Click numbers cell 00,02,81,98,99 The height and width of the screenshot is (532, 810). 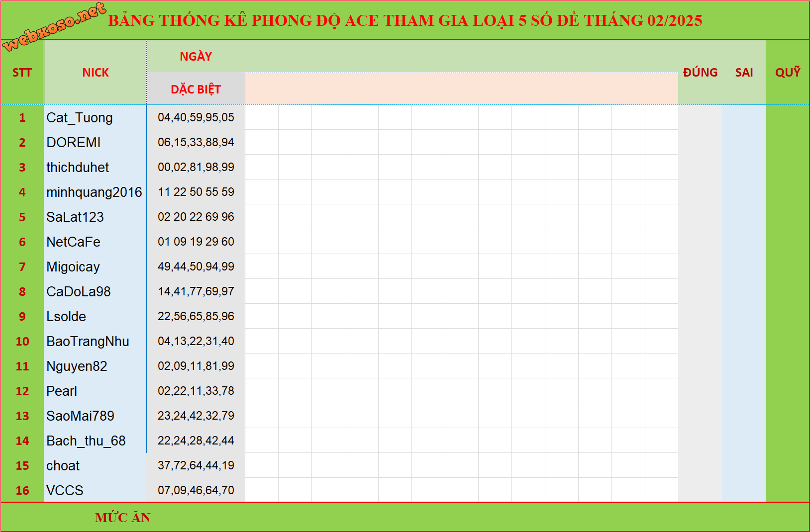pyautogui.click(x=196, y=167)
